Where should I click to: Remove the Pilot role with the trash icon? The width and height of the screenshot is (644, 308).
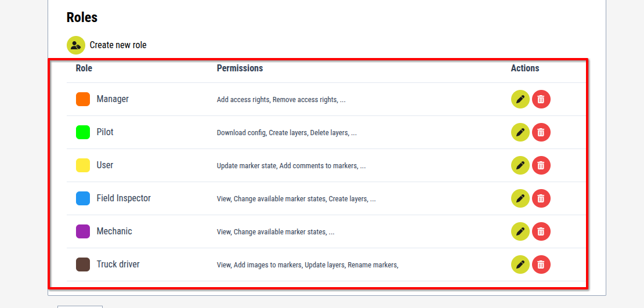coord(541,132)
